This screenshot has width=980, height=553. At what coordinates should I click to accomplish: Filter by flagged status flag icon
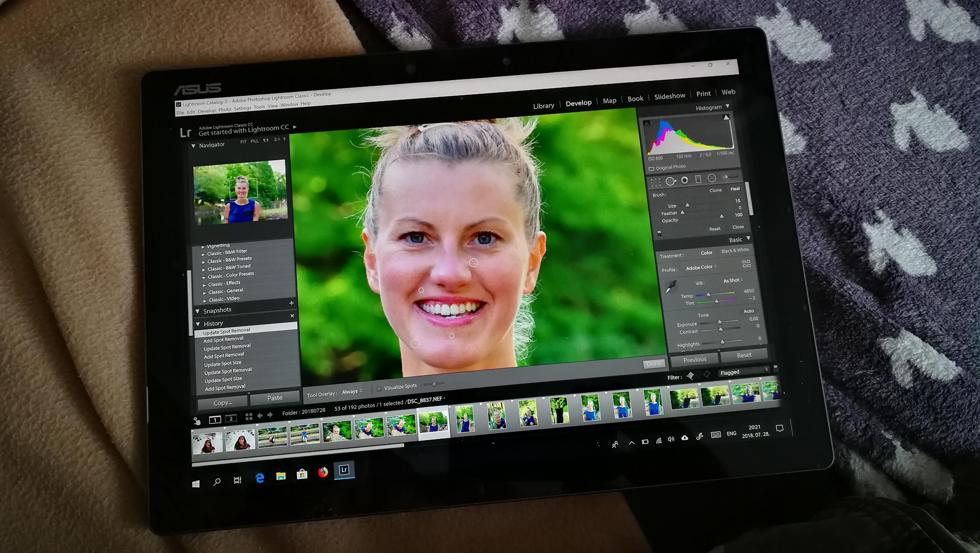(x=691, y=376)
